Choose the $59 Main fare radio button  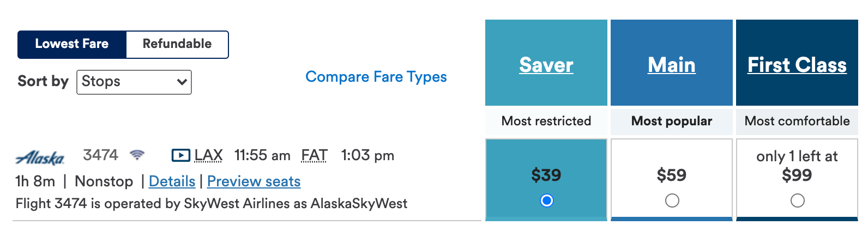[672, 201]
